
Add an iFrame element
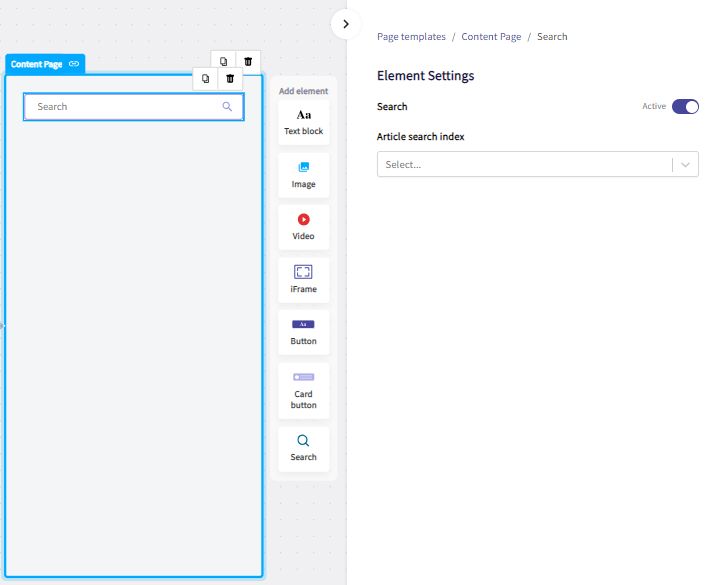pyautogui.click(x=303, y=280)
